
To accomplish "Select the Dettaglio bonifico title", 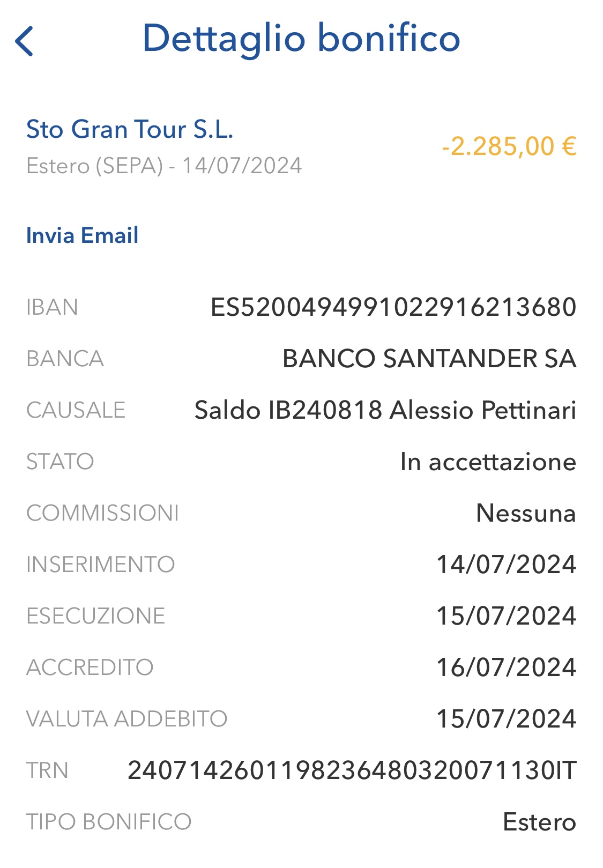I will click(301, 39).
